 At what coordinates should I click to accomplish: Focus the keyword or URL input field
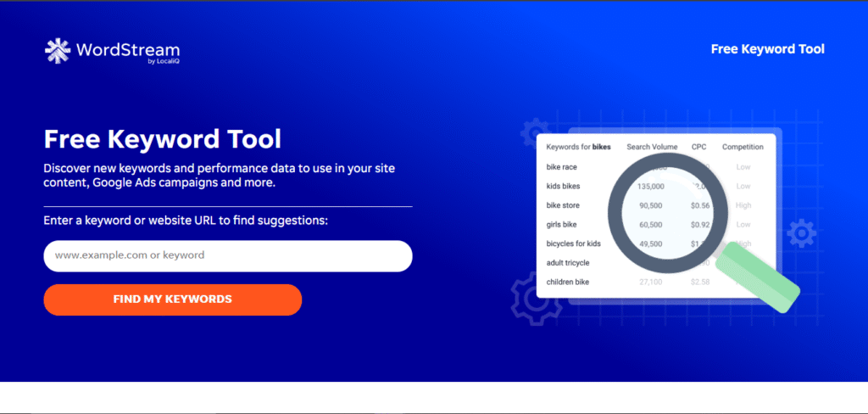coord(228,255)
